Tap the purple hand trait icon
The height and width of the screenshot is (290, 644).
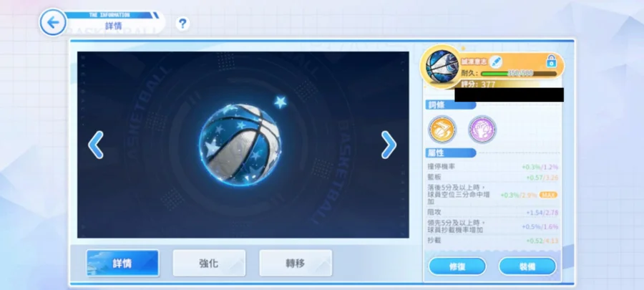(482, 130)
